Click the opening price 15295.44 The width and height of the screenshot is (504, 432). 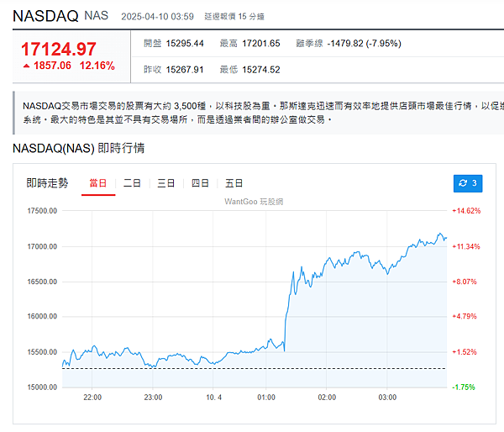tap(185, 44)
